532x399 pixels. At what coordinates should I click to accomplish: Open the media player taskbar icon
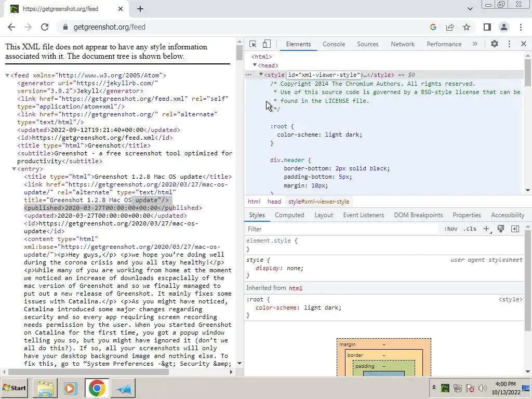71,388
